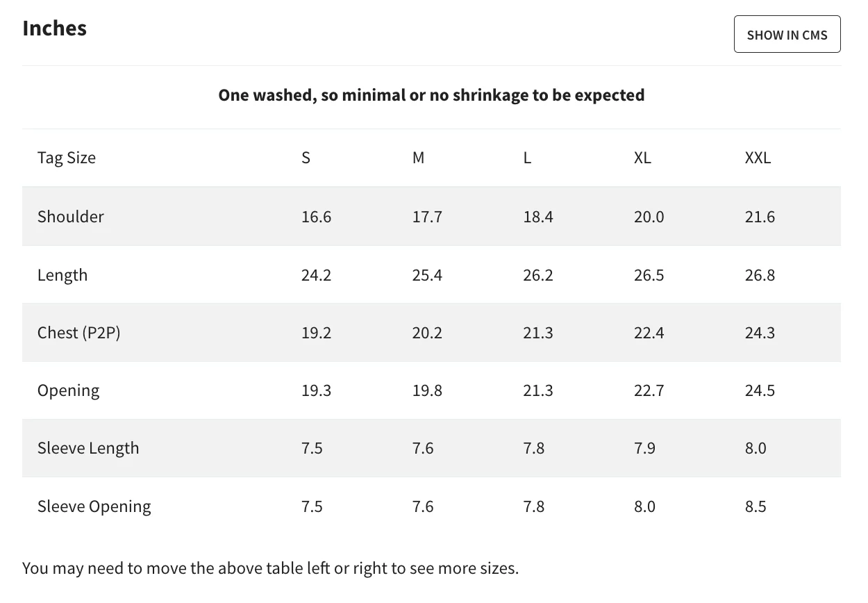Click the SHOW IN CMS button
This screenshot has height=603, width=868.
[x=787, y=34]
